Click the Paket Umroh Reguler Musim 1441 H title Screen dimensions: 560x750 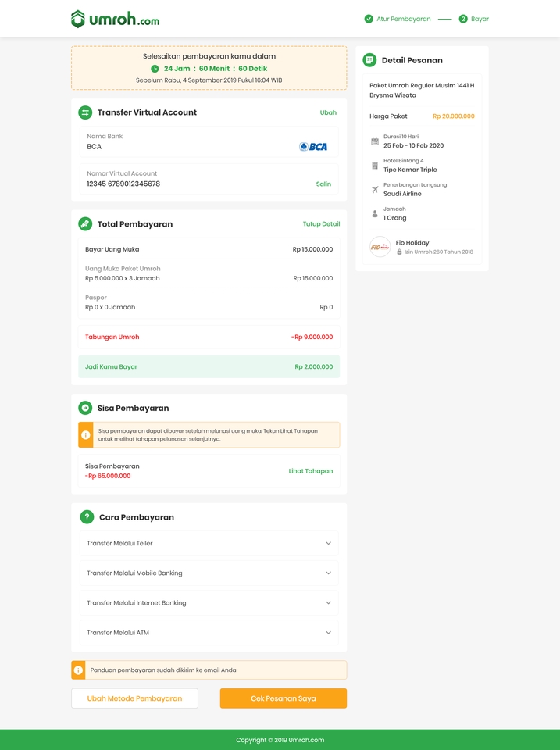click(422, 86)
